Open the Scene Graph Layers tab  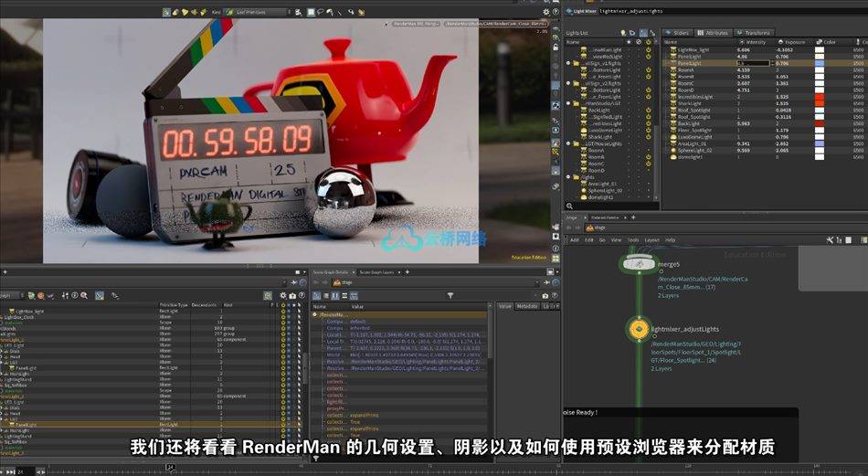coord(376,272)
